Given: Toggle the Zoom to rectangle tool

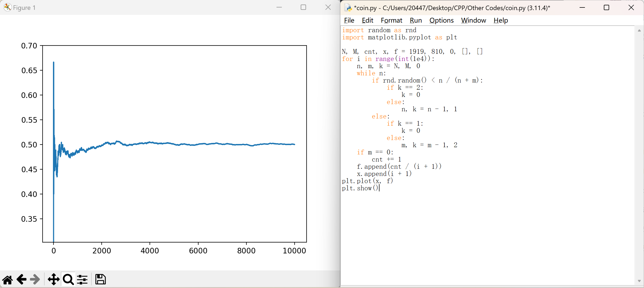Looking at the screenshot, I should pyautogui.click(x=68, y=279).
